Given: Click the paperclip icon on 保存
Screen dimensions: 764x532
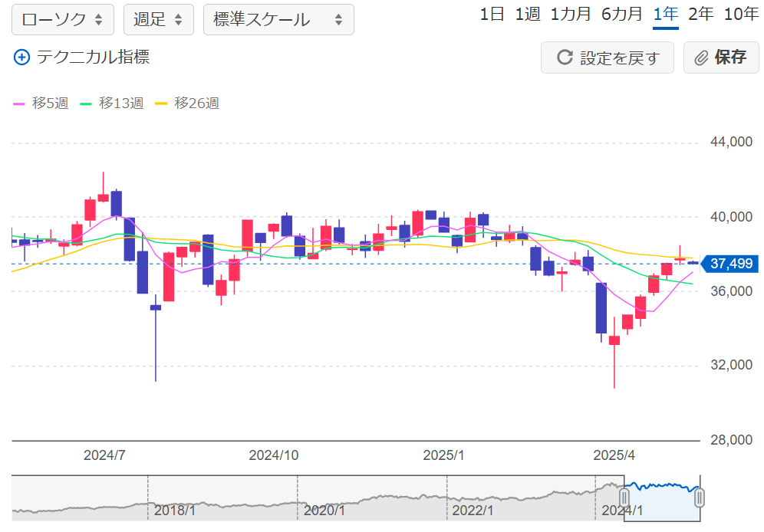Looking at the screenshot, I should coord(701,58).
